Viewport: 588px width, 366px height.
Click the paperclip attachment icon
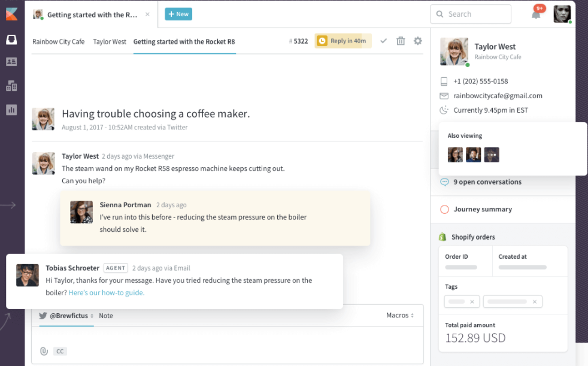pos(44,351)
